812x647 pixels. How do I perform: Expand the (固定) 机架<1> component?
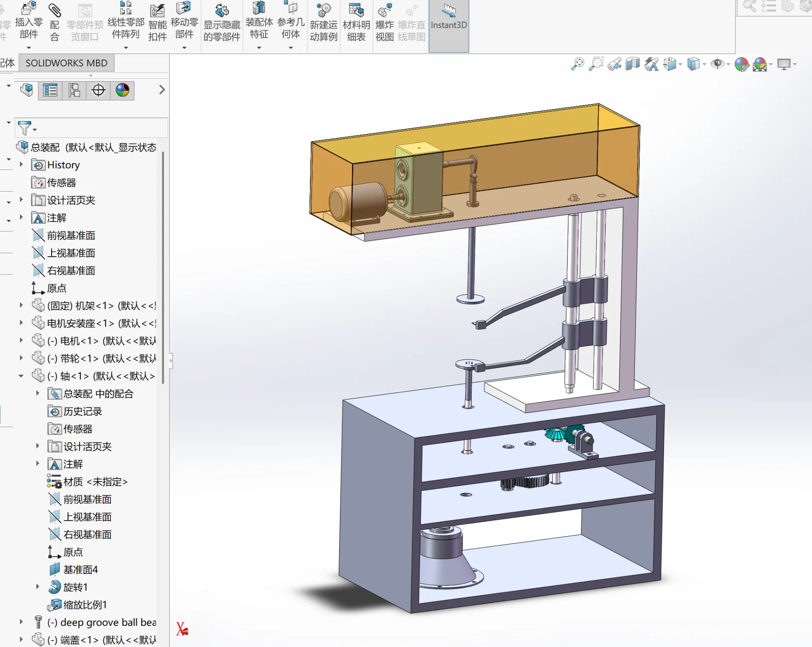(x=21, y=305)
